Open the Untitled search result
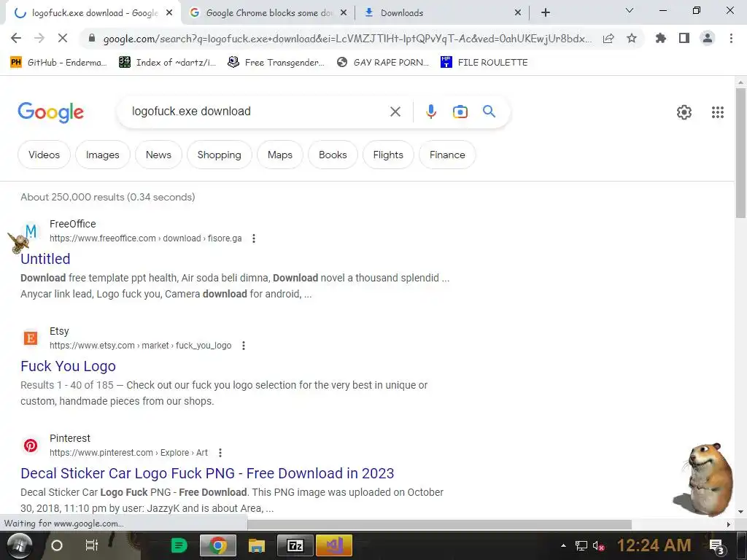Screen dimensions: 747x560 45,259
